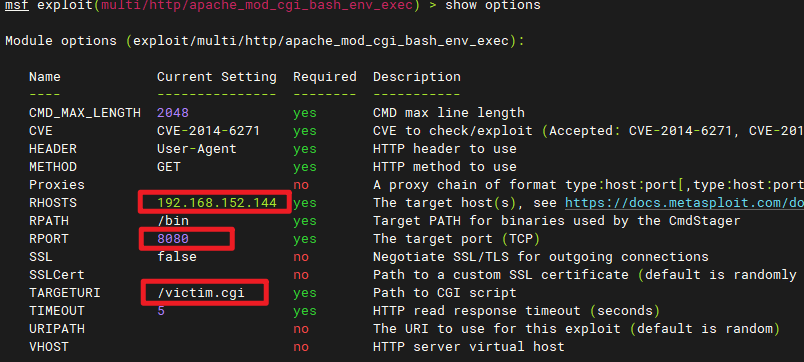Click the CVE setting CVE-2014-6271

point(208,131)
